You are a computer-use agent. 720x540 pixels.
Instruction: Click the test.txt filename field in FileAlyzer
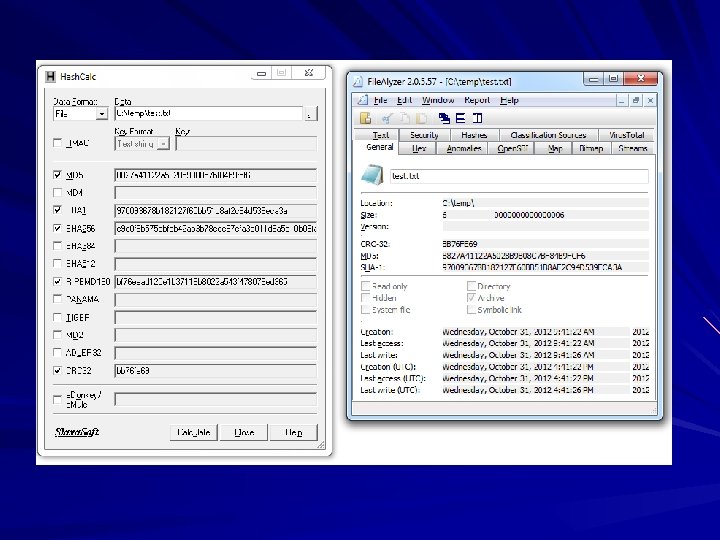(x=519, y=176)
